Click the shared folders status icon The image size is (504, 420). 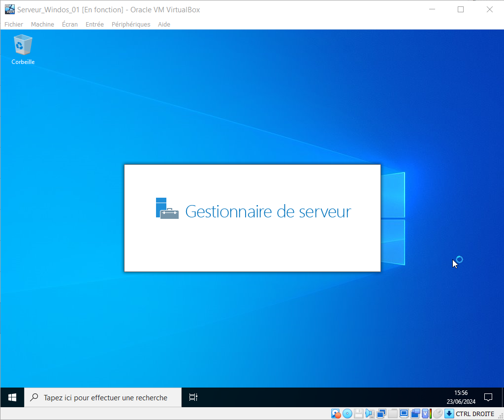(392, 414)
